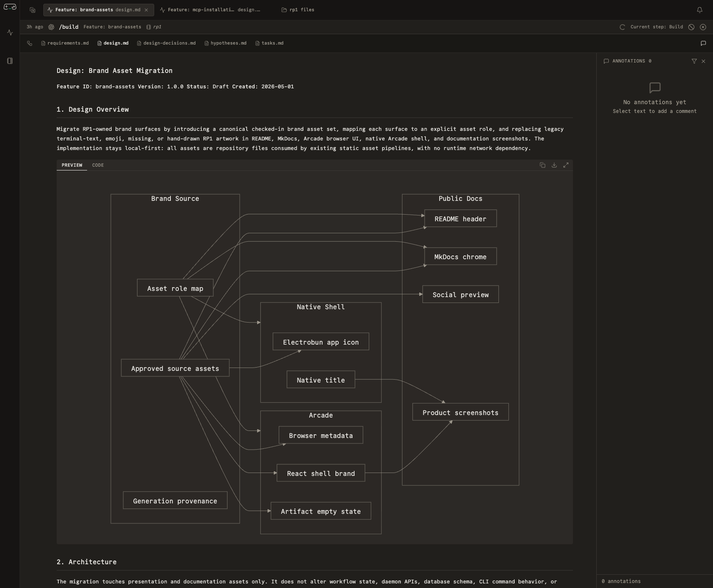Click the 'Asset role map' diagram node
This screenshot has width=713, height=588.
(175, 288)
